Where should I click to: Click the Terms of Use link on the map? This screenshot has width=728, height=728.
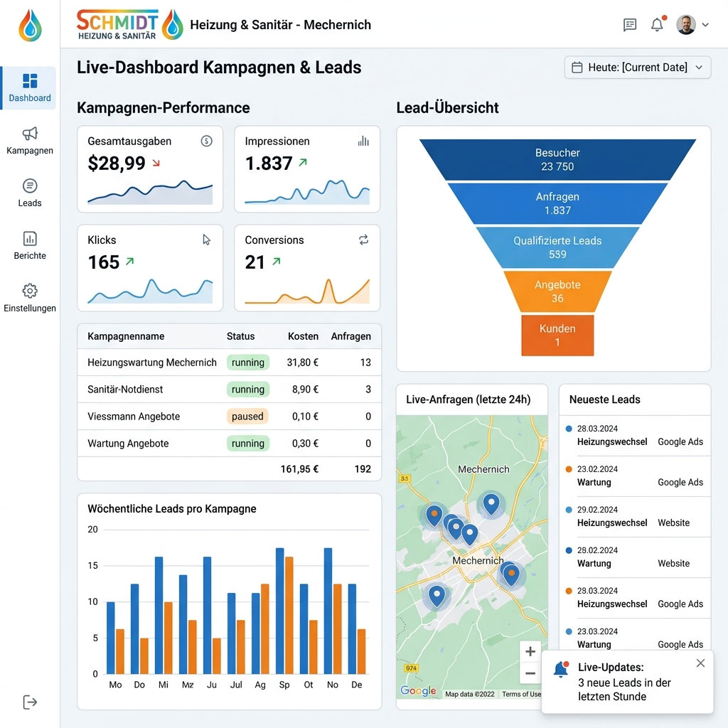point(522,695)
